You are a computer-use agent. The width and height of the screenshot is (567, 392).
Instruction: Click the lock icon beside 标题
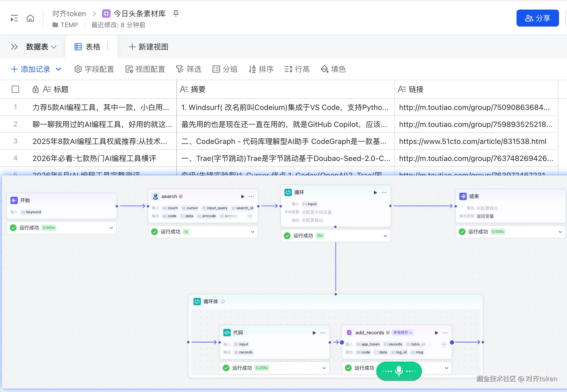tap(35, 90)
